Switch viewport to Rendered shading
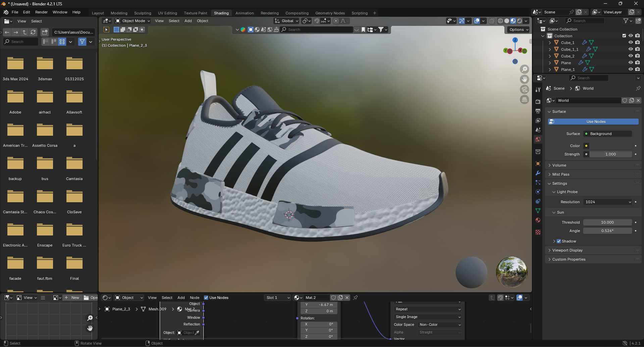Image resolution: width=644 pixels, height=347 pixels. pyautogui.click(x=519, y=21)
